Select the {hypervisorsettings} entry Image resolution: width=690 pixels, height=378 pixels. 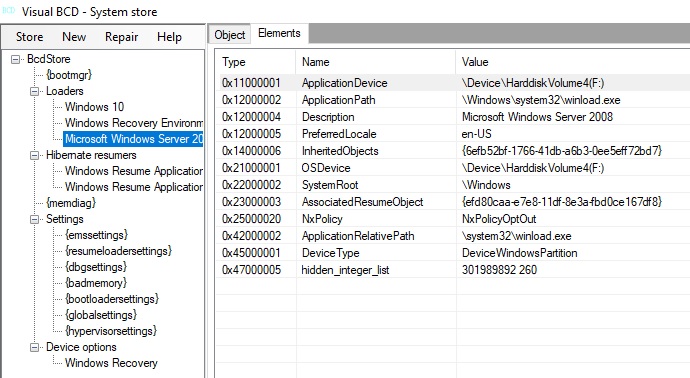111,331
